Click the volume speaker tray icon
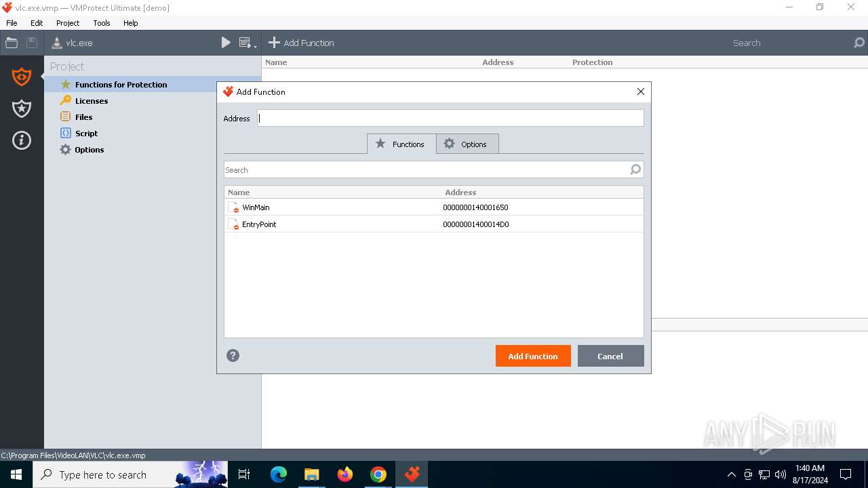868x488 pixels. pyautogui.click(x=781, y=474)
